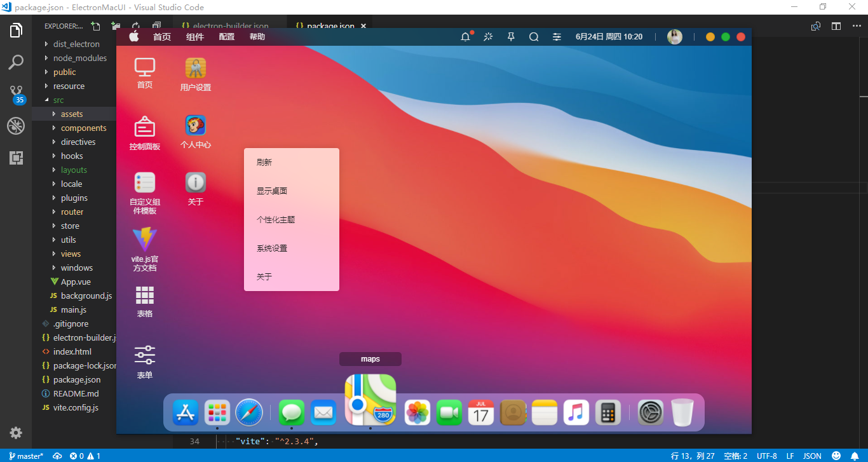868x462 pixels.
Task: Click the notification bell in the macOS menu bar
Action: click(x=465, y=36)
